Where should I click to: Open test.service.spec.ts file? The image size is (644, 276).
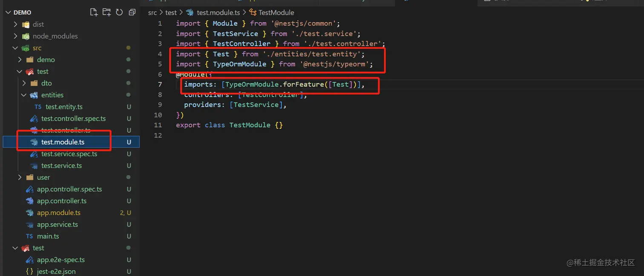click(69, 154)
